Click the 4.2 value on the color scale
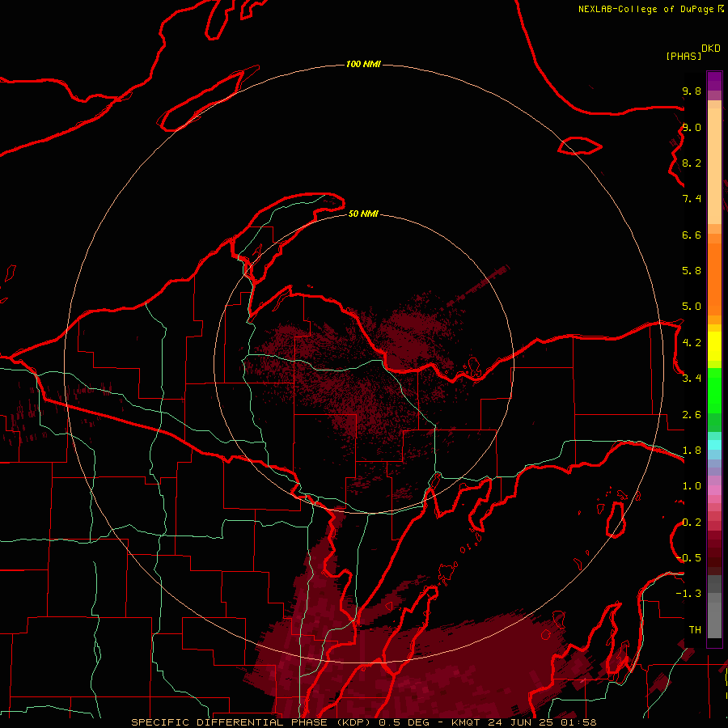Screen dimensions: 728x728 (692, 343)
